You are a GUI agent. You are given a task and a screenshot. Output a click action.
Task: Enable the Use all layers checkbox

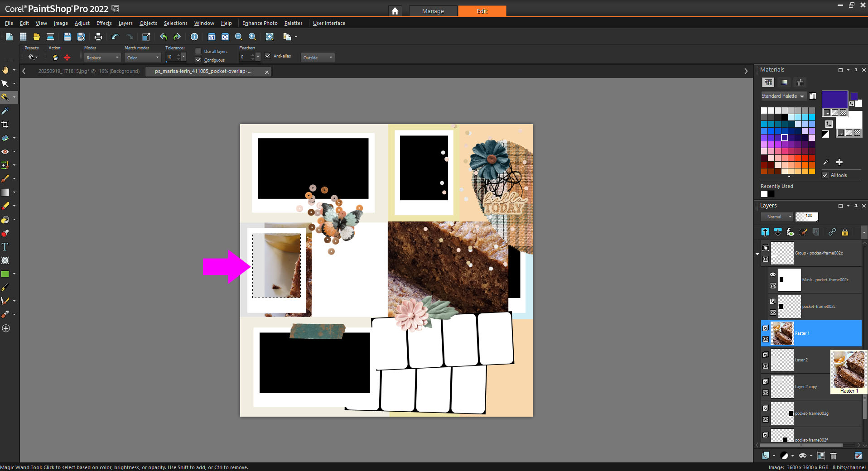coord(198,51)
